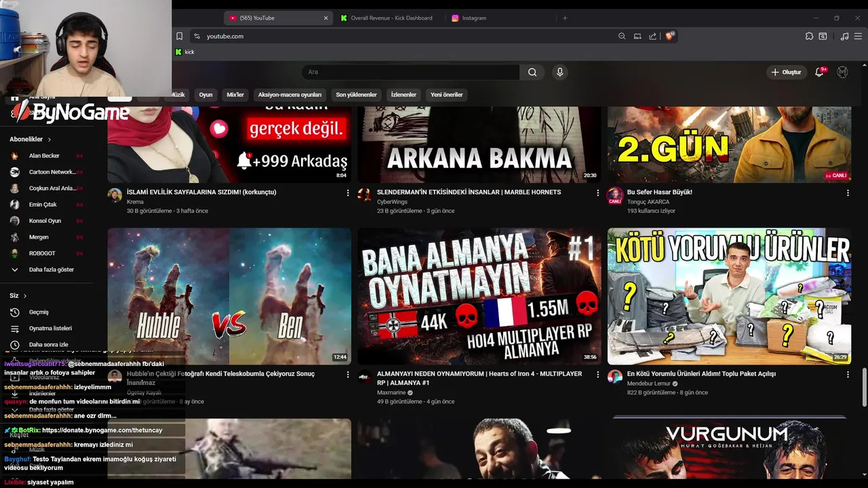
Task: Select the Mix'ler filter chip
Action: 235,95
